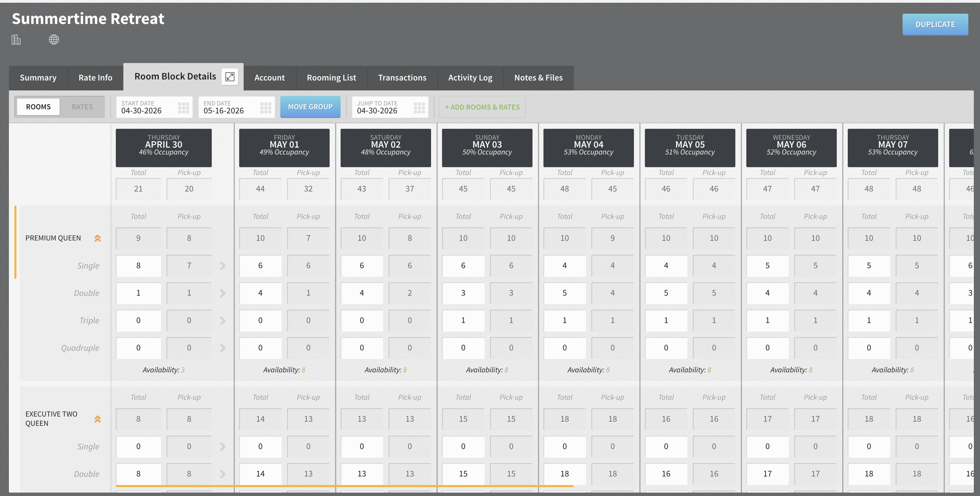Screen dimensions: 980x496
Task: Copy Premium Queen Triple value across dates
Action: pyautogui.click(x=222, y=320)
